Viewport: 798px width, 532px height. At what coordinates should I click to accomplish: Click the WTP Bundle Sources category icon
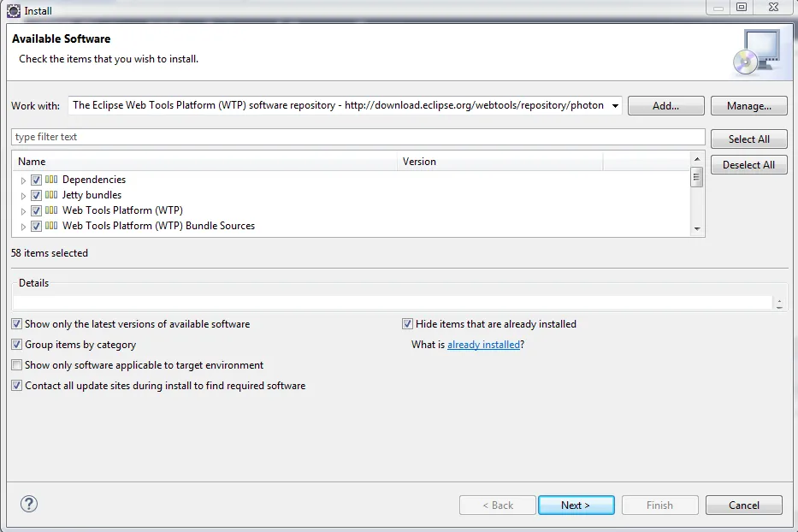(x=51, y=225)
